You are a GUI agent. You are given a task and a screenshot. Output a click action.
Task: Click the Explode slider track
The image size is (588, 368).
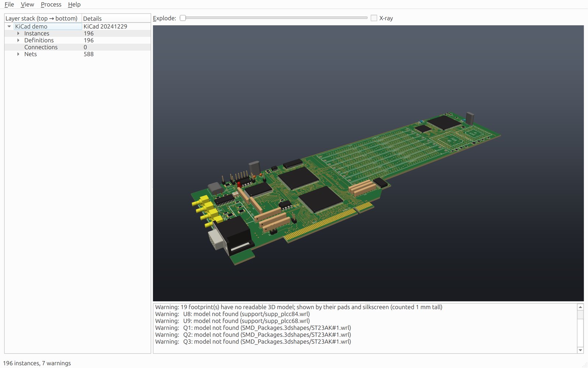point(273,18)
